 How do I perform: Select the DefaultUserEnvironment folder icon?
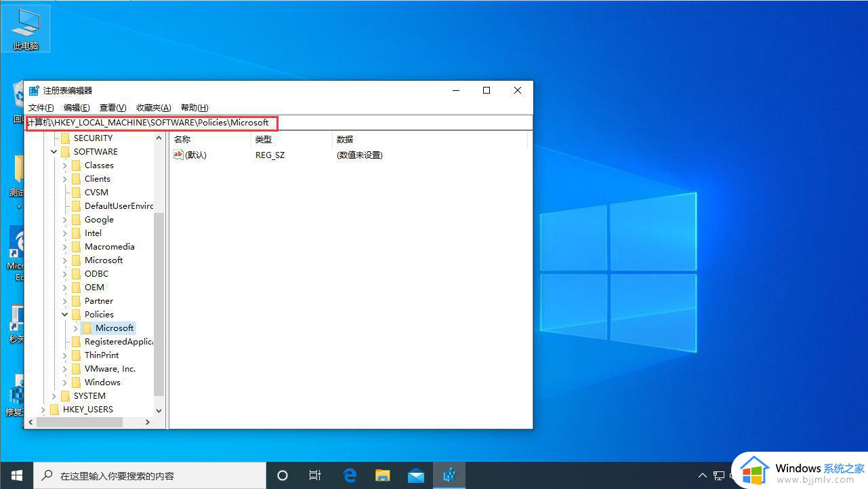pos(76,206)
